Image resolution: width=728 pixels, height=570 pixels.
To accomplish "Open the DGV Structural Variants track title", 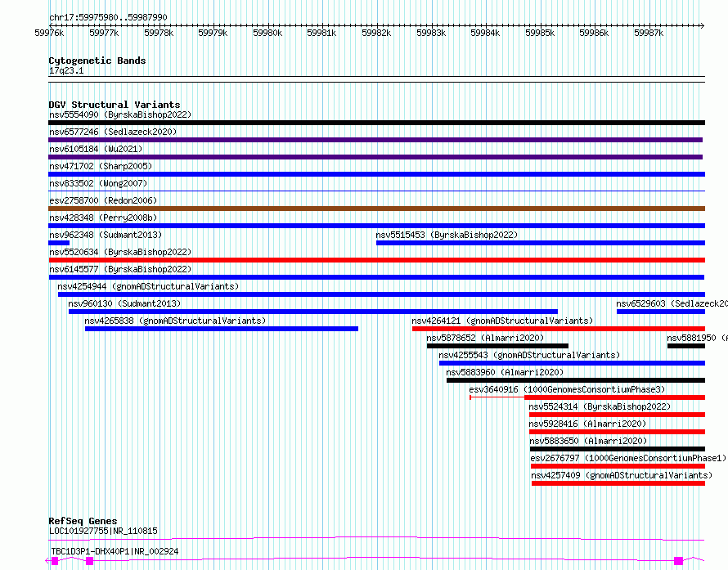I will tap(115, 105).
